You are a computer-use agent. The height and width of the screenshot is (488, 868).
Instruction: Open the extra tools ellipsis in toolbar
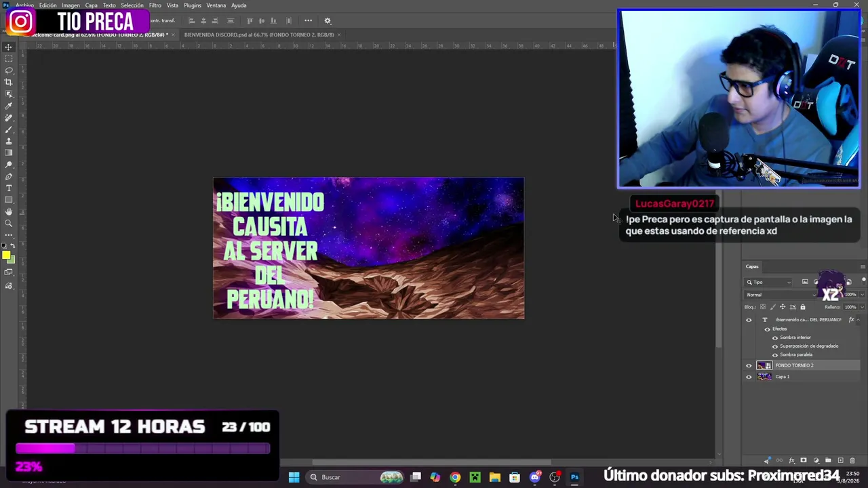(9, 235)
